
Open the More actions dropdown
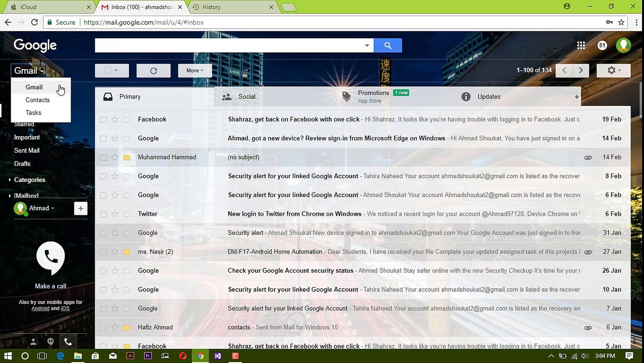(195, 71)
